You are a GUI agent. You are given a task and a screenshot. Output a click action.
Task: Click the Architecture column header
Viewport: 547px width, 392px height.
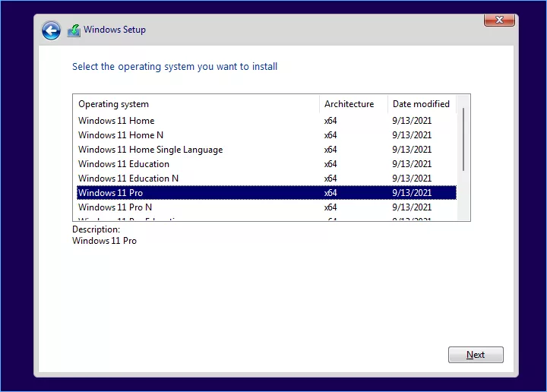click(353, 104)
